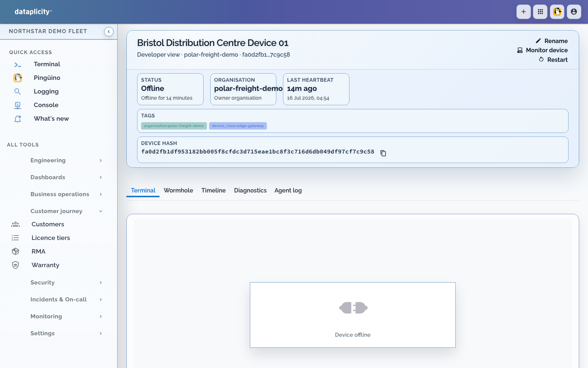Click the Pingüino penguin icon in sidebar
588x368 pixels.
18,78
